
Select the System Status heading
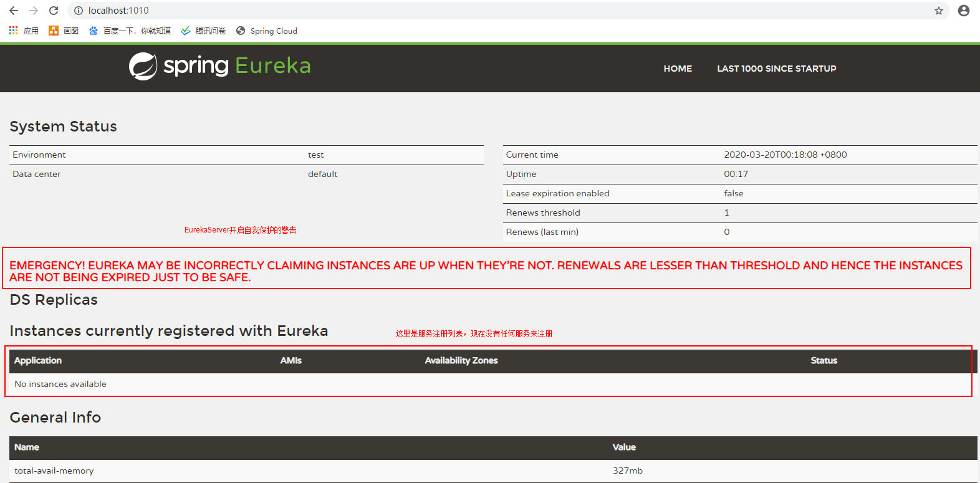click(x=64, y=127)
